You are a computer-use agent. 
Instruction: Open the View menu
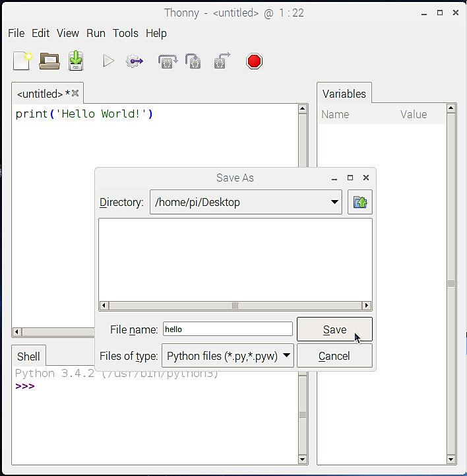68,33
